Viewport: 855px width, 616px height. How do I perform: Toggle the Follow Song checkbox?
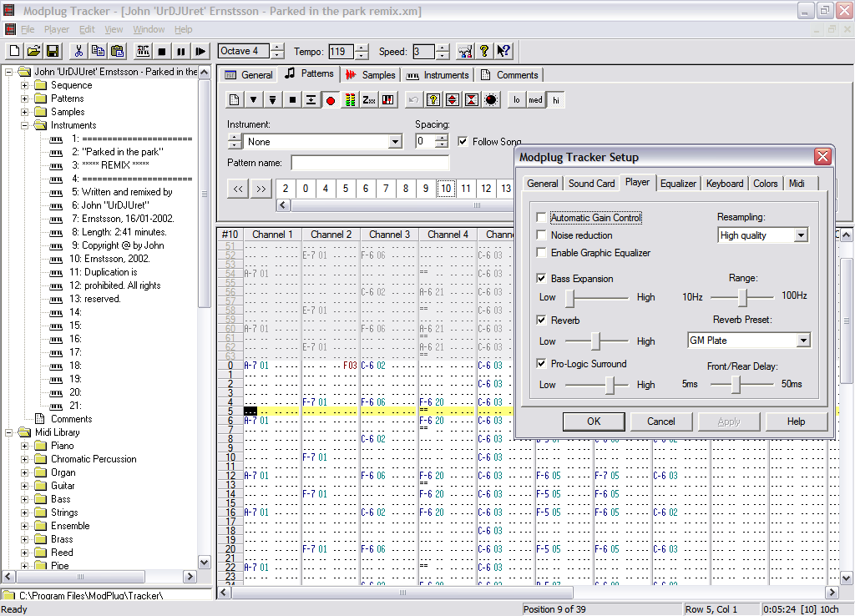tap(463, 142)
